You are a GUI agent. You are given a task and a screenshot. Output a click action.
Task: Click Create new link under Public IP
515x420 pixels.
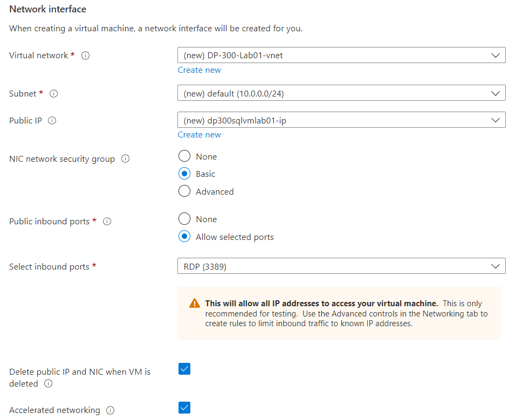(199, 135)
